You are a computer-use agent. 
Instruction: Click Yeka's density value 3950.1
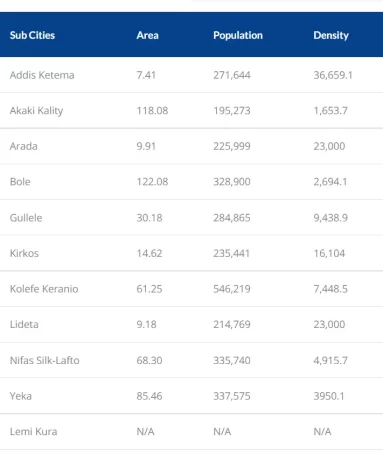tap(329, 396)
